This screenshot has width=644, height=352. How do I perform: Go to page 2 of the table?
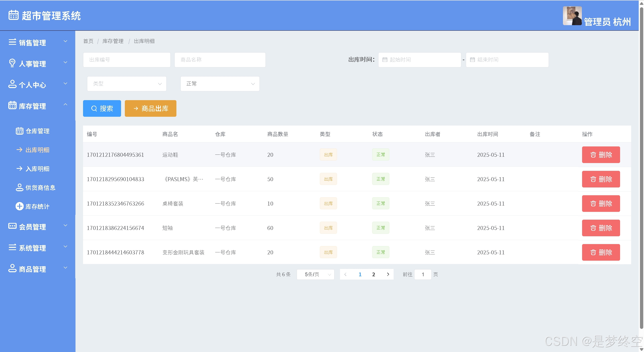[x=373, y=274]
